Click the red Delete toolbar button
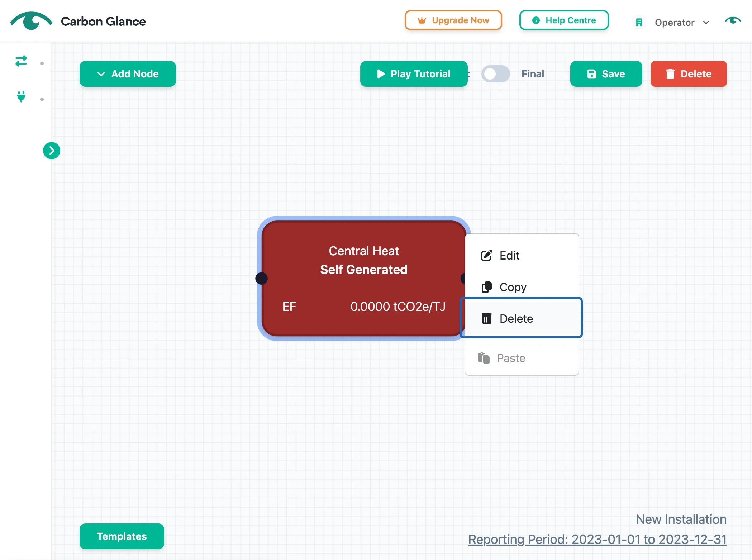This screenshot has width=752, height=560. tap(689, 74)
